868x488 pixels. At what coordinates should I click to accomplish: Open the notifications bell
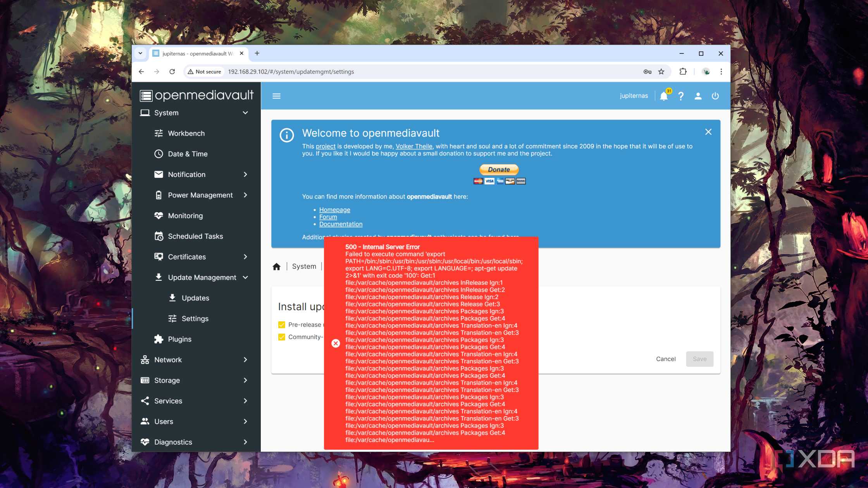coord(664,96)
